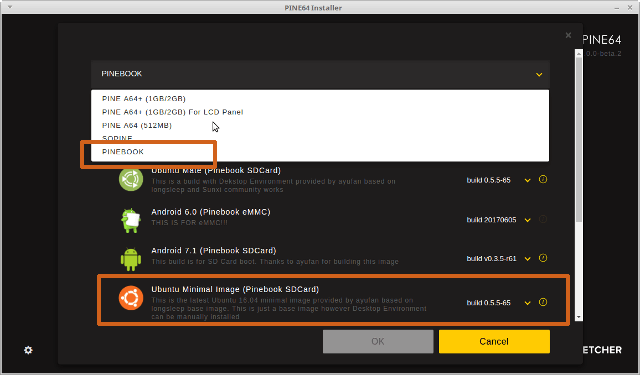Expand build version chevron for Android 6.0
Viewport: 640px width, 375px height.
[x=527, y=220]
